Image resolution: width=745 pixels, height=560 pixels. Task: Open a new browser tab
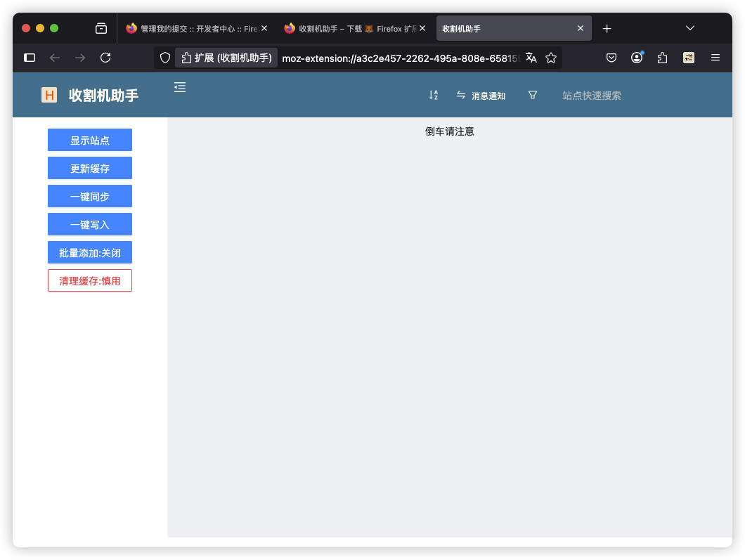point(607,29)
